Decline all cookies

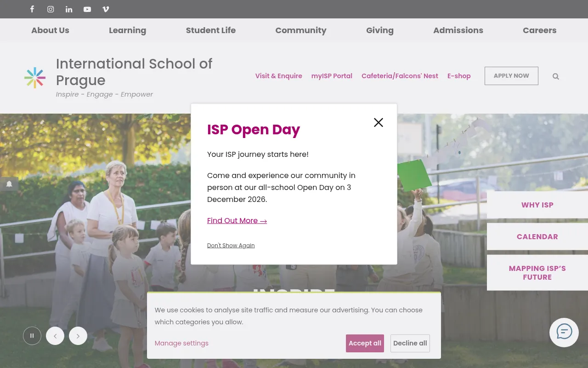click(410, 343)
